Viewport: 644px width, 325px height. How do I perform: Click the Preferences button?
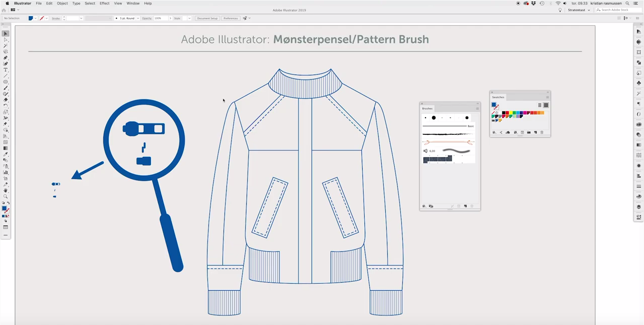(231, 19)
